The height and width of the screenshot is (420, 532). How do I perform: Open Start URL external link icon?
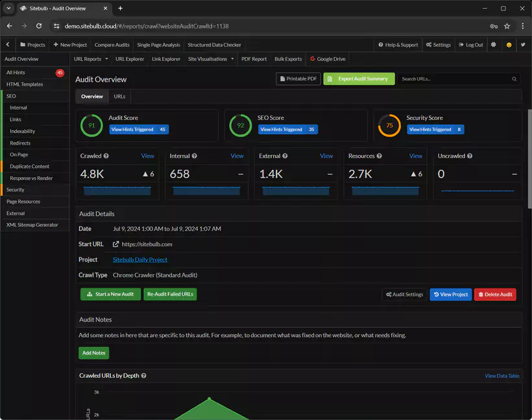coord(115,244)
